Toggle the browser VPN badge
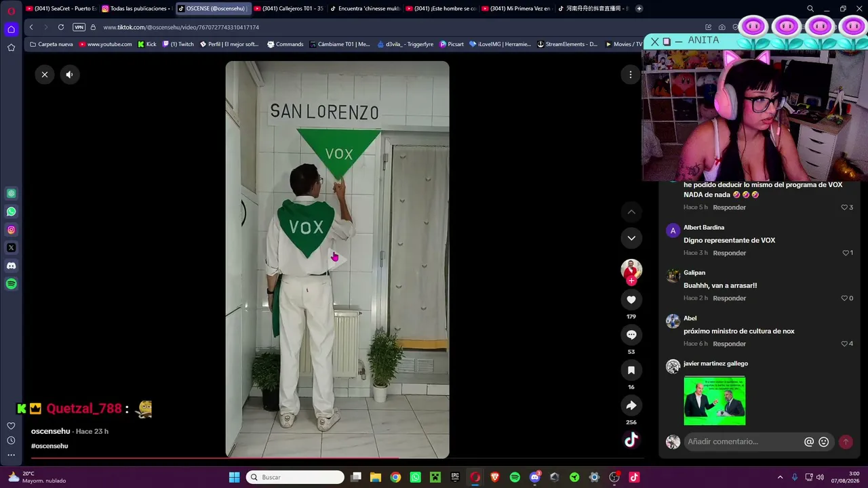The width and height of the screenshot is (868, 488). [x=79, y=27]
